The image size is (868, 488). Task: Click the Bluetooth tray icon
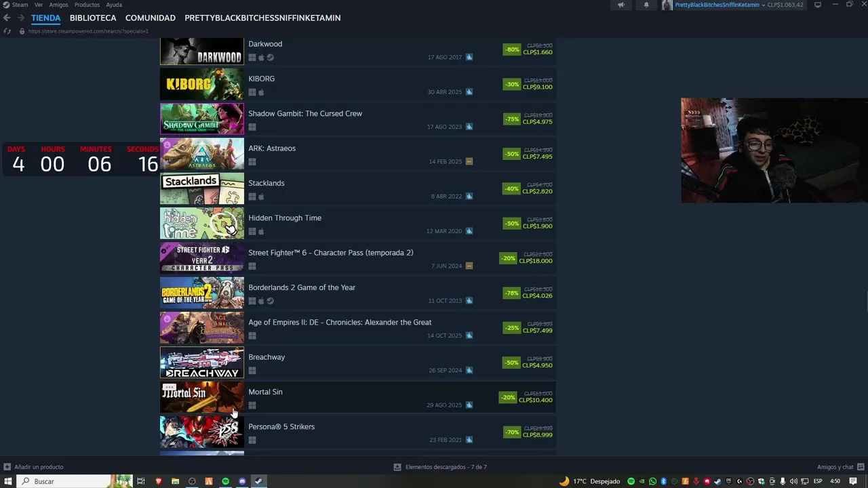(663, 481)
